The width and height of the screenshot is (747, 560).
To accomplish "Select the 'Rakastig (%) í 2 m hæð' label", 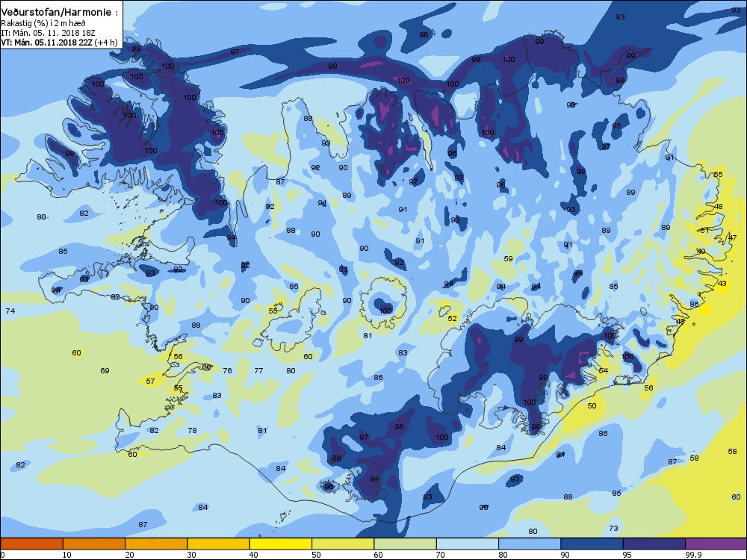I will click(43, 23).
